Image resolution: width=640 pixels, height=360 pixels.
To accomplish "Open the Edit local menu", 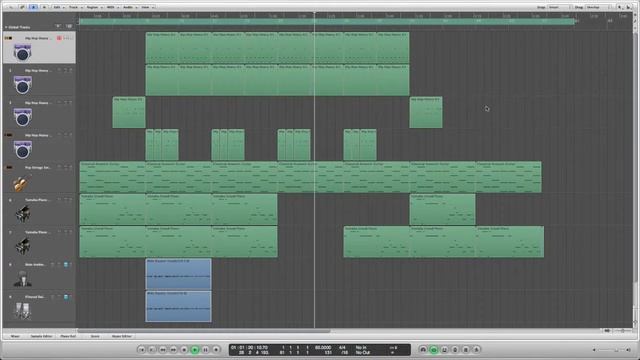I will (59, 7).
